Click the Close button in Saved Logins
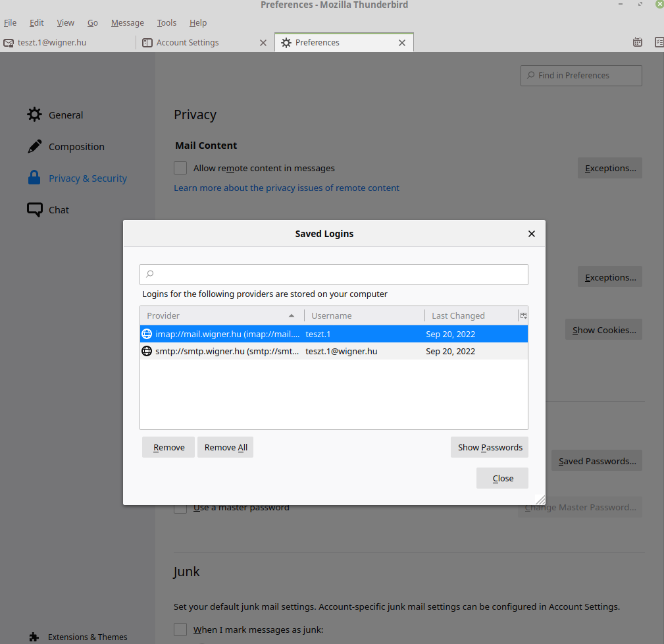 pos(502,478)
